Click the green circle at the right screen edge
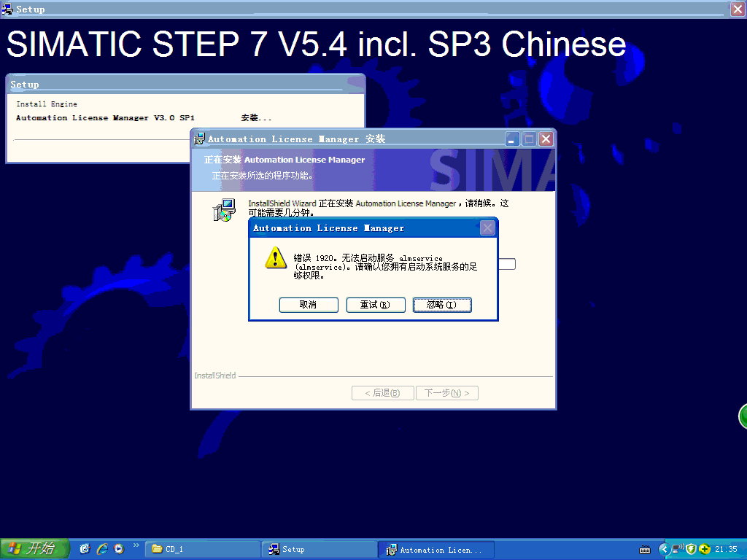The height and width of the screenshot is (560, 747). tap(743, 416)
